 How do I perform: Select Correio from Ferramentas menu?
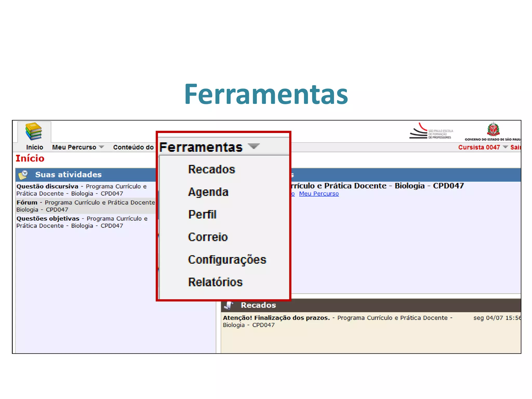coord(208,237)
